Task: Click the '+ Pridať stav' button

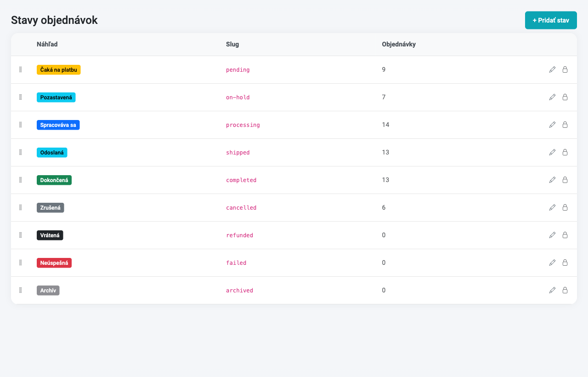Action: 551,20
